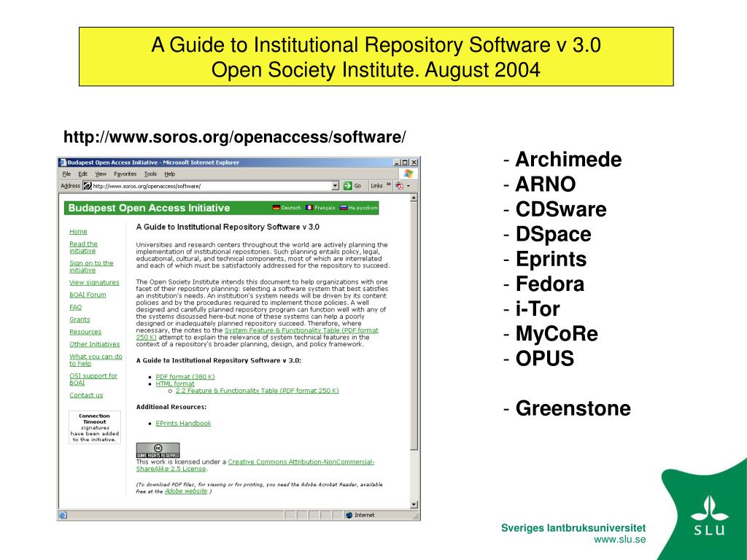Open What you can do to help link
The image size is (747, 560).
coord(96,360)
